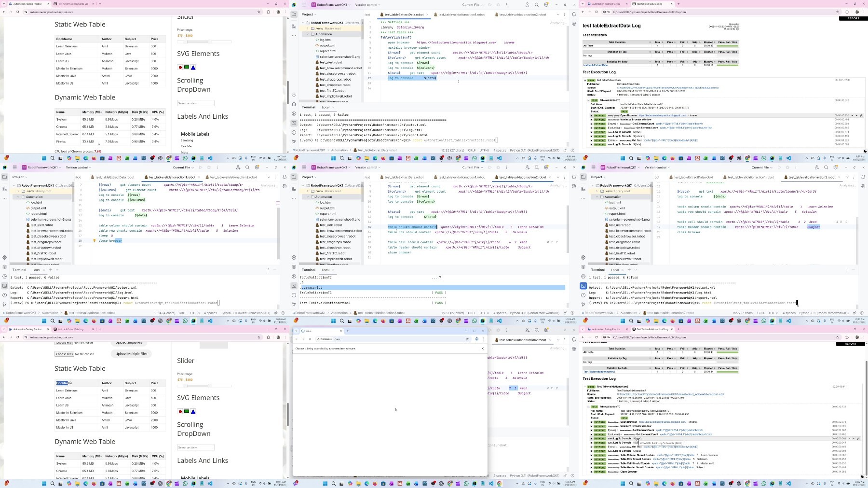Image resolution: width=868 pixels, height=488 pixels.
Task: Open Notifications bell beside test_tableExtractData.robot editor
Action: (x=574, y=14)
